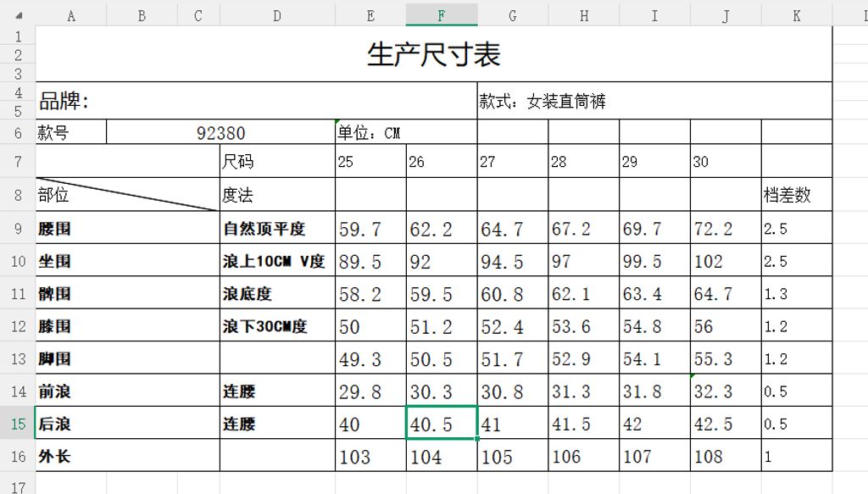The image size is (868, 494).
Task: Select column D header
Action: [277, 16]
